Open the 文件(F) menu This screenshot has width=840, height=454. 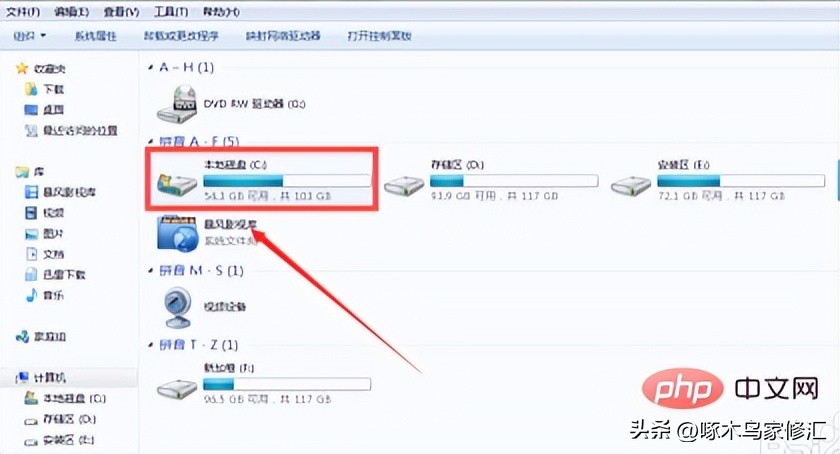coord(23,11)
